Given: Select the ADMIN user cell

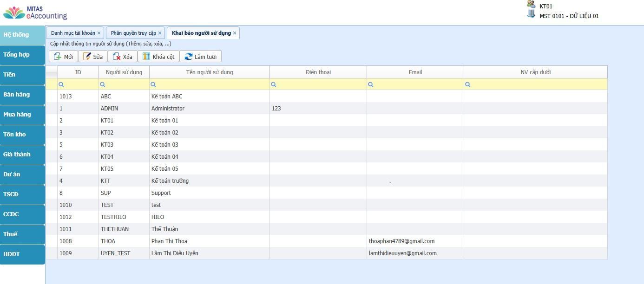Looking at the screenshot, I should click(x=124, y=108).
